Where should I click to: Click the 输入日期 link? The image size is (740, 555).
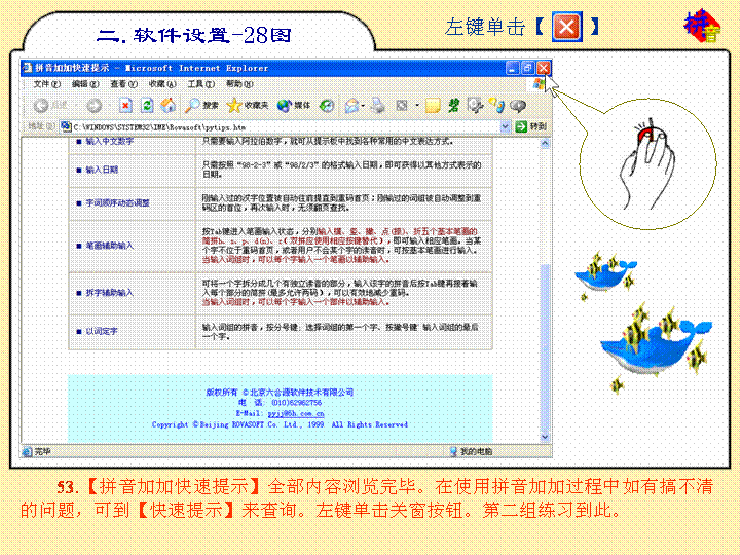coord(101,170)
